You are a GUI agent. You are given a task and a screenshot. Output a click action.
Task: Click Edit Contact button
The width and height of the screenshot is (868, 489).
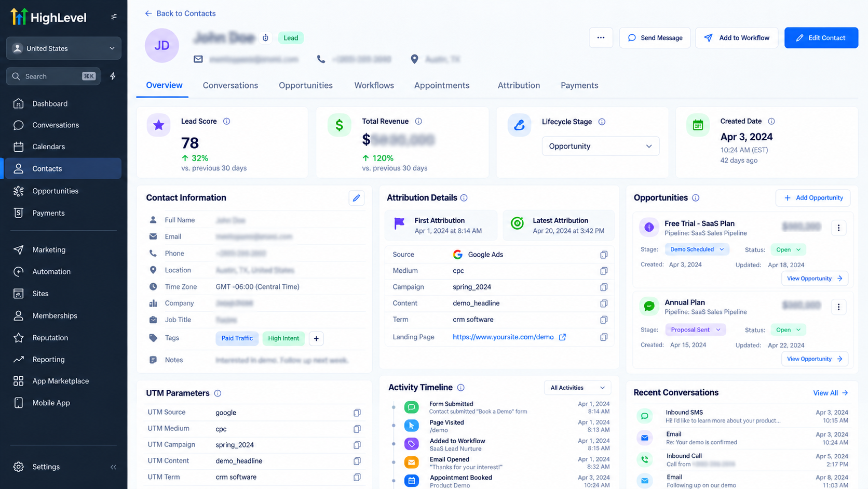(821, 37)
